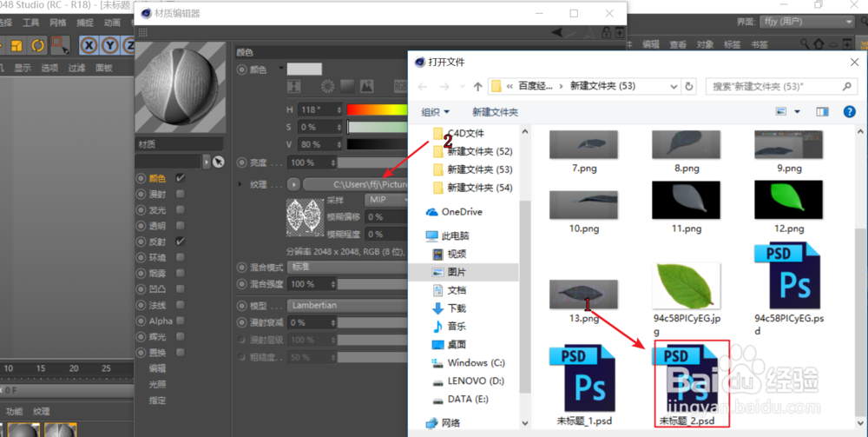
Task: Click the material picker arrow-cursor icon
Action: (x=218, y=162)
